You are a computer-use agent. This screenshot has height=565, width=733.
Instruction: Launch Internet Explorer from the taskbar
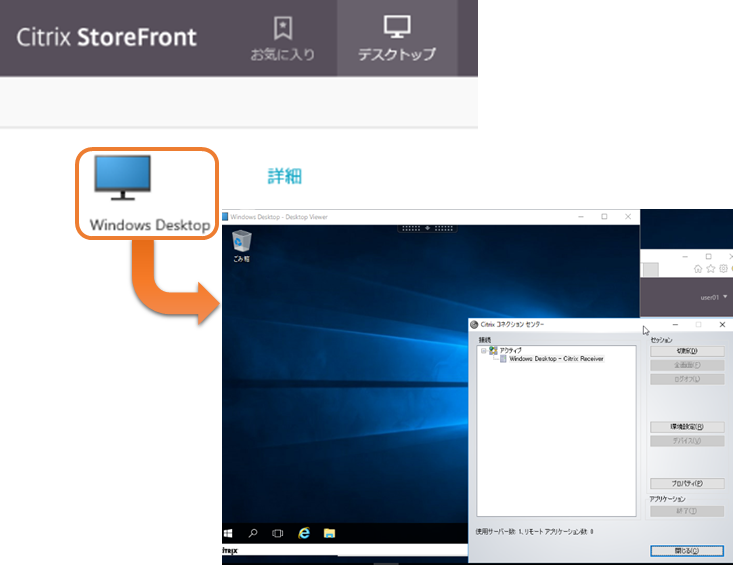304,533
